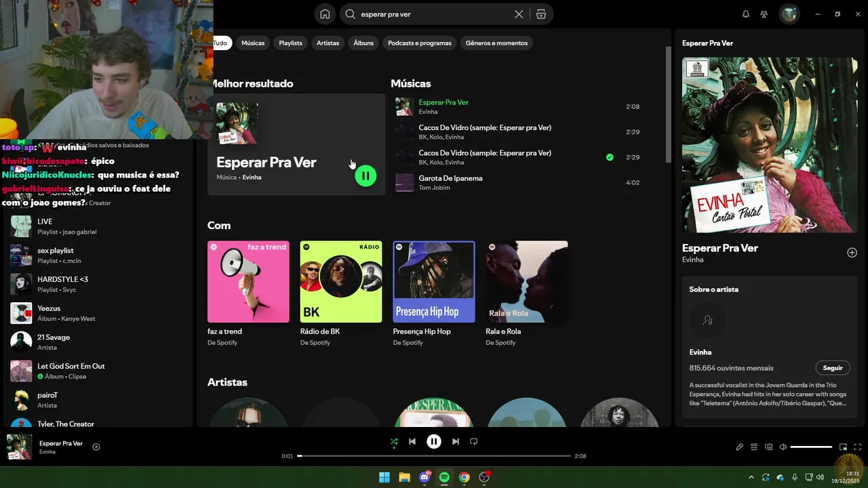
Task: Skip to the next track
Action: pyautogui.click(x=456, y=441)
